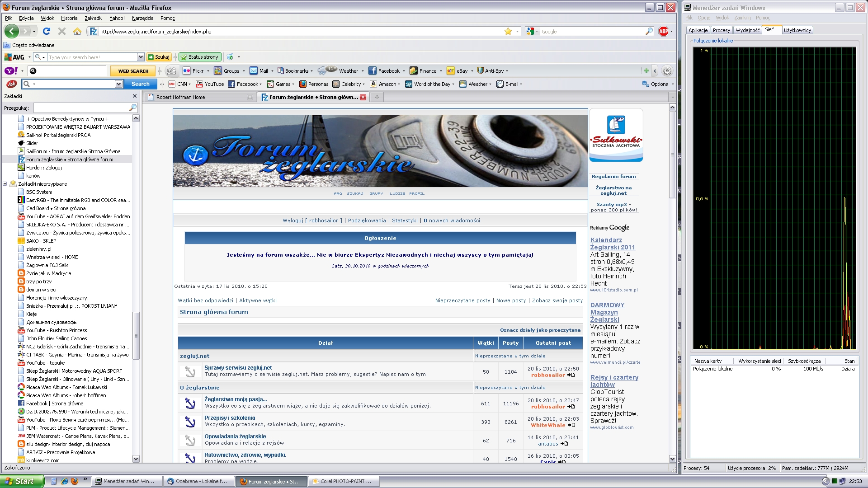Click the Wyloguj [ robhosailor ] link
This screenshot has width=868, height=488.
pos(312,221)
